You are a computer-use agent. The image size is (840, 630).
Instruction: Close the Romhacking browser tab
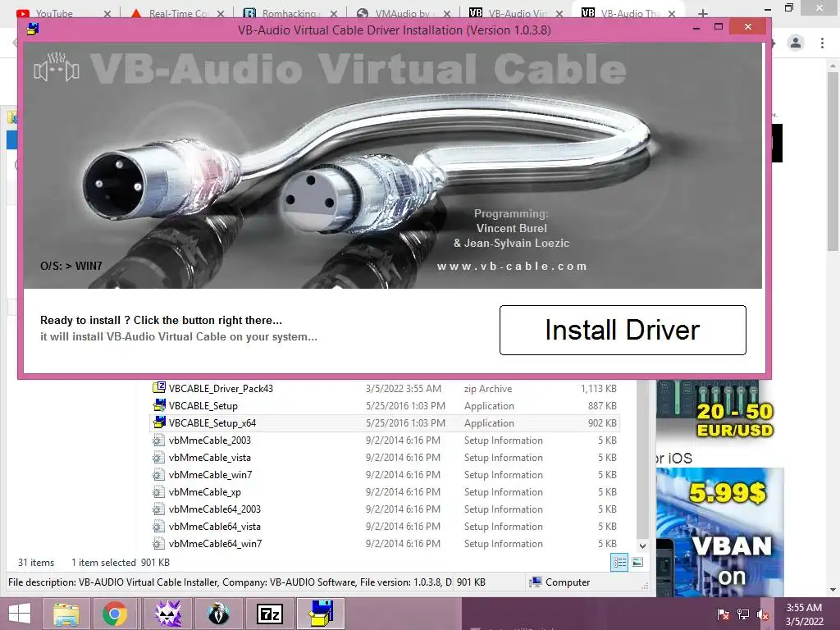pyautogui.click(x=334, y=13)
